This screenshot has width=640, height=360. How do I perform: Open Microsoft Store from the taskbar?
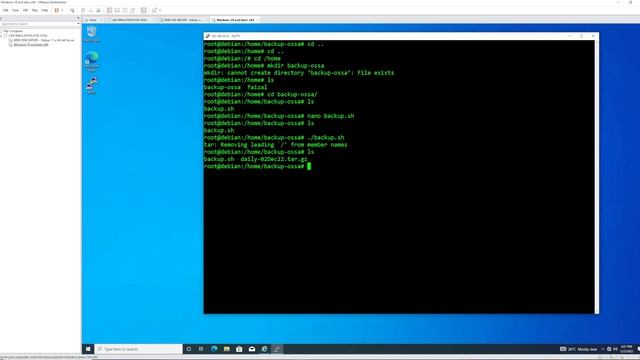click(239, 349)
